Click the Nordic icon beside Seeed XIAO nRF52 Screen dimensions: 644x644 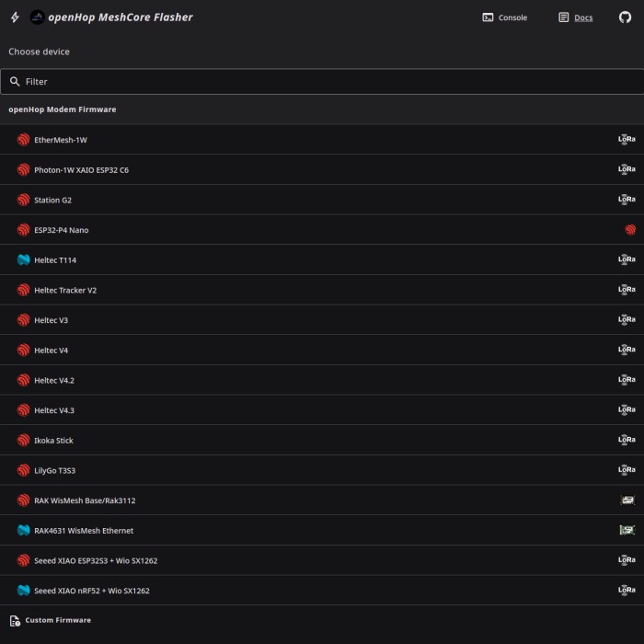23,590
